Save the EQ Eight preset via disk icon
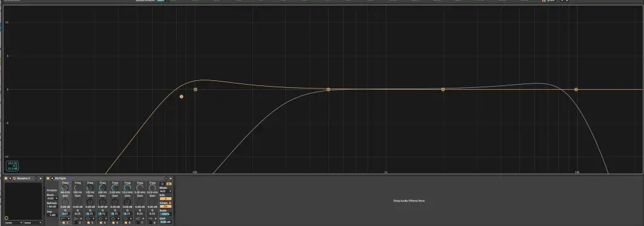Viewport: 644px width, 226px height. click(x=170, y=178)
